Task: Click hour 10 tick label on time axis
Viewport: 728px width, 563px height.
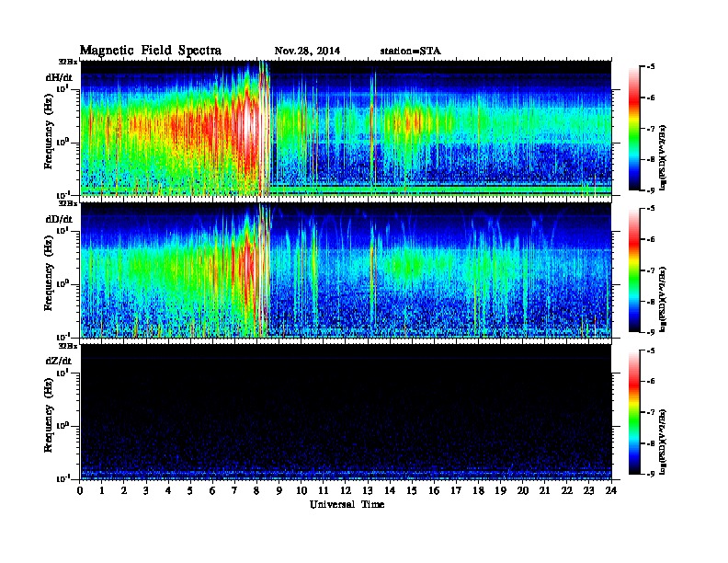Action: 301,491
